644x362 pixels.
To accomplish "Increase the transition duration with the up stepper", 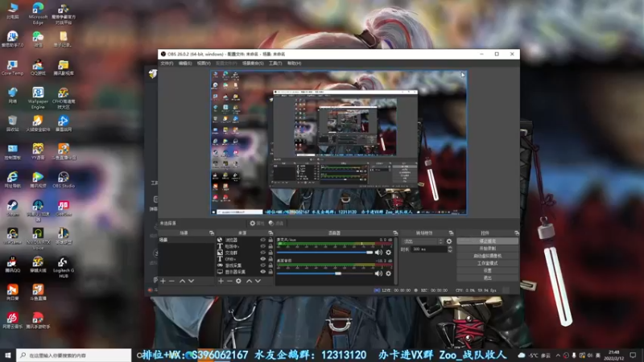I will pos(450,248).
